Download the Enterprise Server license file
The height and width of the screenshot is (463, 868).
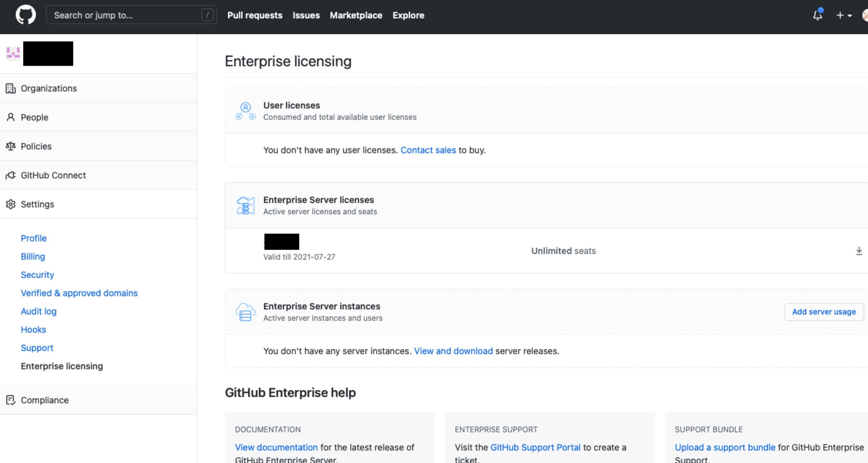(x=859, y=251)
